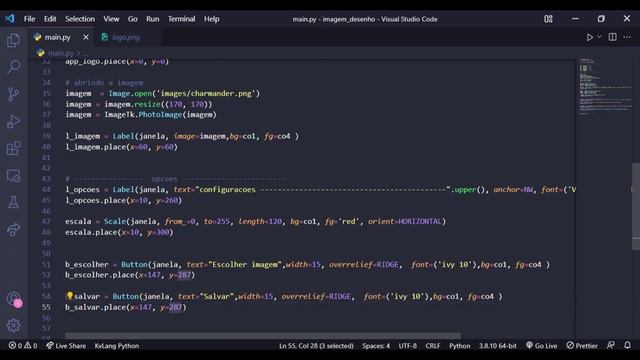Select the 3.8.10 64-bit interpreter
Image resolution: width=640 pixels, height=360 pixels.
[x=498, y=346]
